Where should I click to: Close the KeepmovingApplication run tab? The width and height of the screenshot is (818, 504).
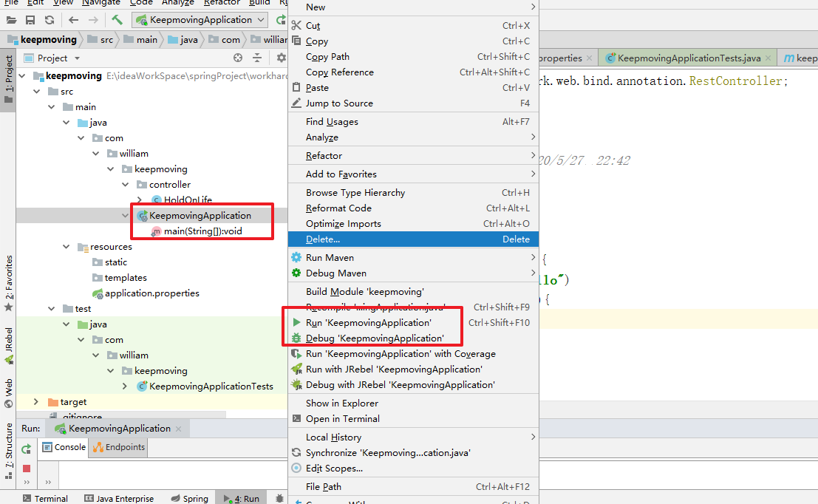pyautogui.click(x=178, y=429)
